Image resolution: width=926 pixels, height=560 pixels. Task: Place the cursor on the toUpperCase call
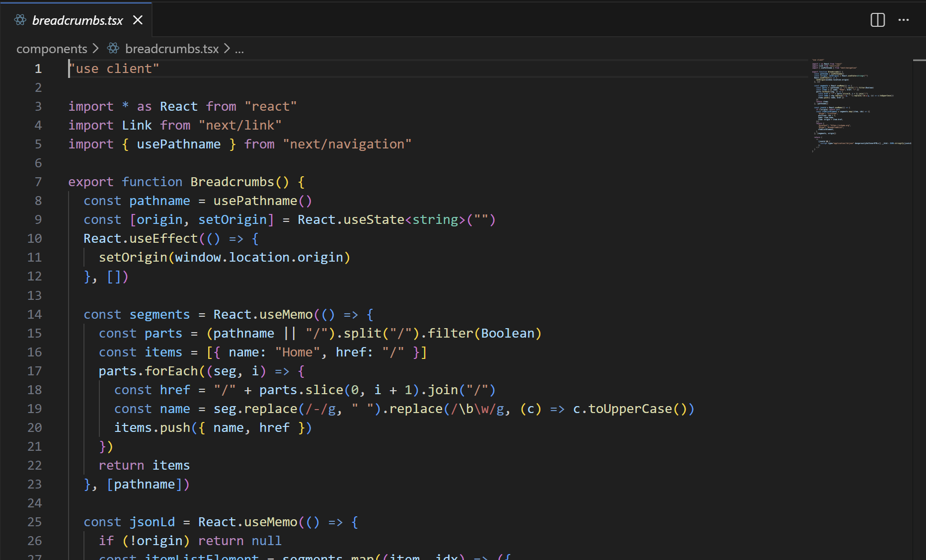[629, 409]
